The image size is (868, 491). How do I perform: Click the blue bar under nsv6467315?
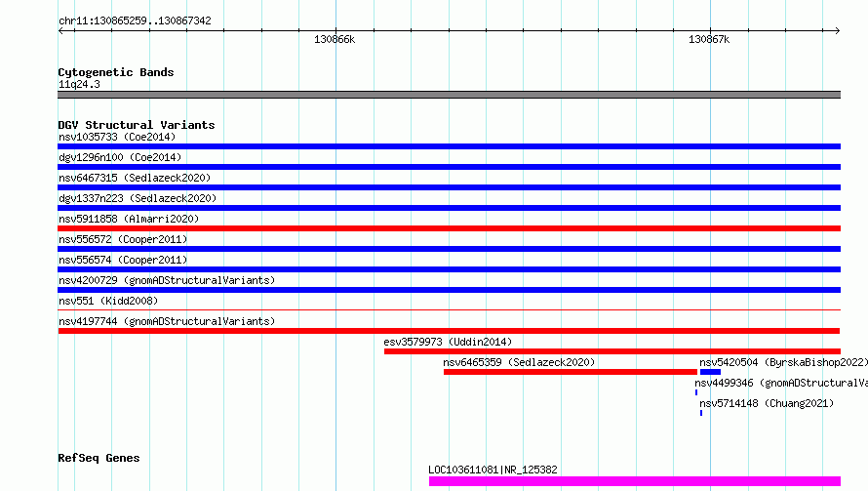[449, 187]
